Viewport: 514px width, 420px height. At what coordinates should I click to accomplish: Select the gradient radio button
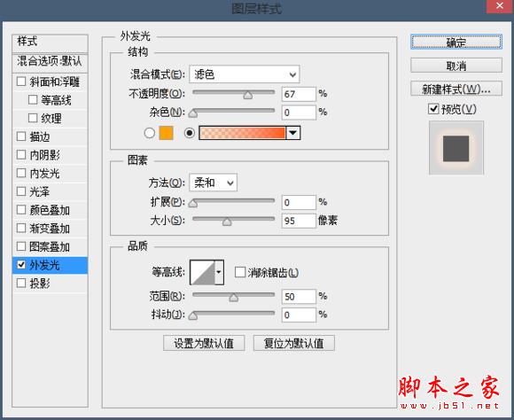(x=190, y=133)
